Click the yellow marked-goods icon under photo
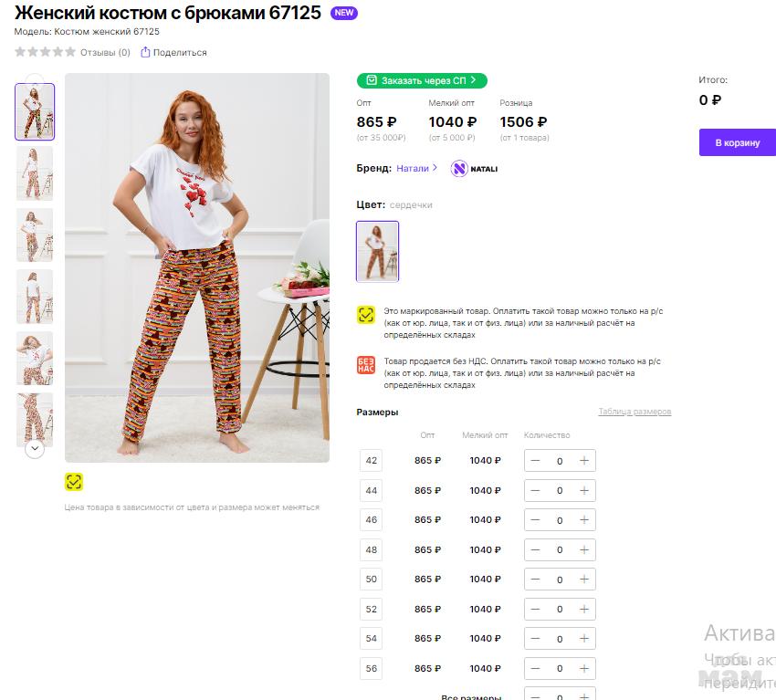 click(74, 482)
